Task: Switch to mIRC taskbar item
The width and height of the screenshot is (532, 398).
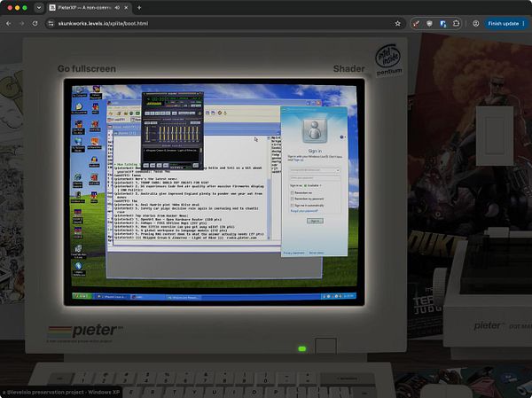Action: pos(147,297)
